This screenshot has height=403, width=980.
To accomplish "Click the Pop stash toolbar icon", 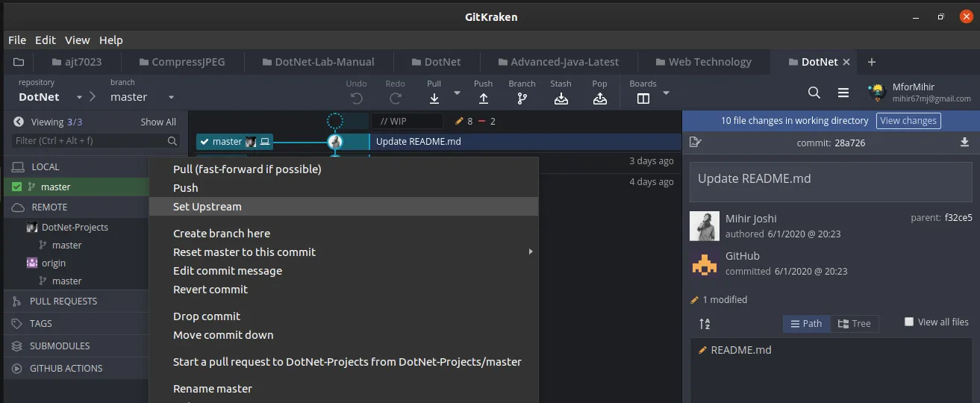I will 600,98.
